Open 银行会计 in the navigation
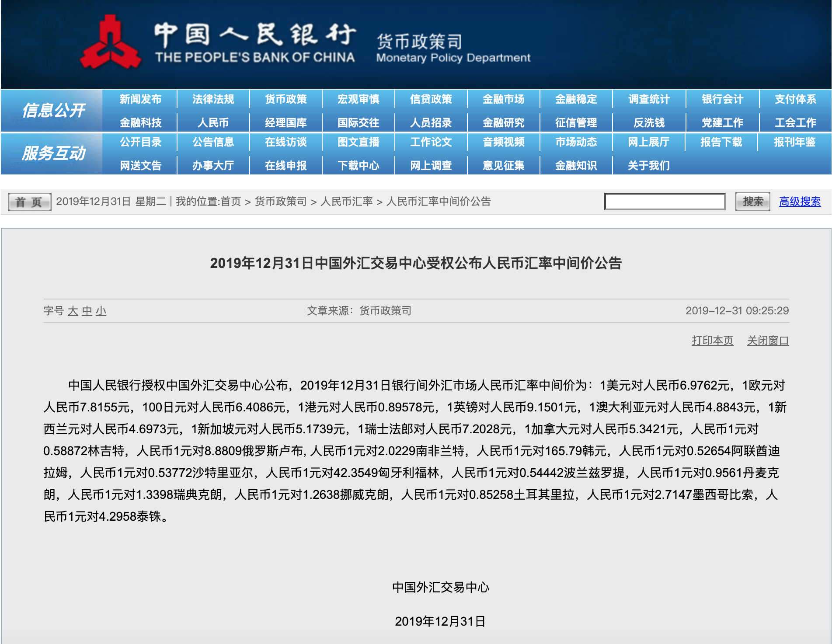 click(x=723, y=99)
